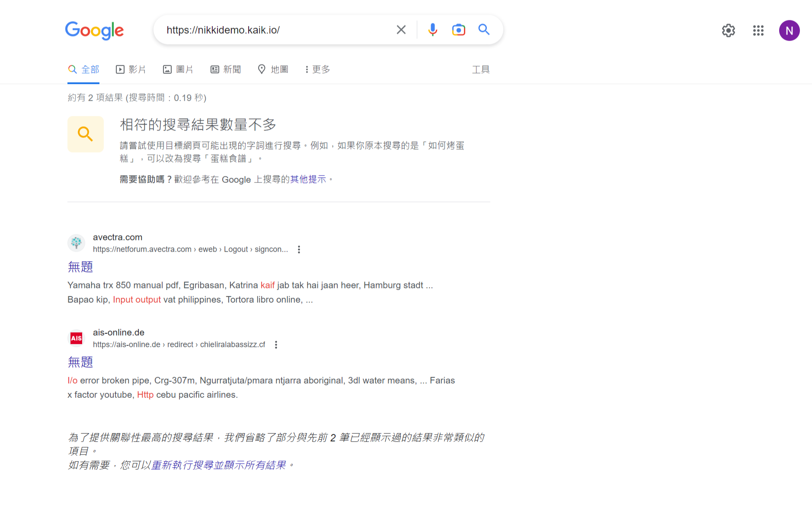
Task: Click the magnifier to run the search
Action: pos(483,29)
